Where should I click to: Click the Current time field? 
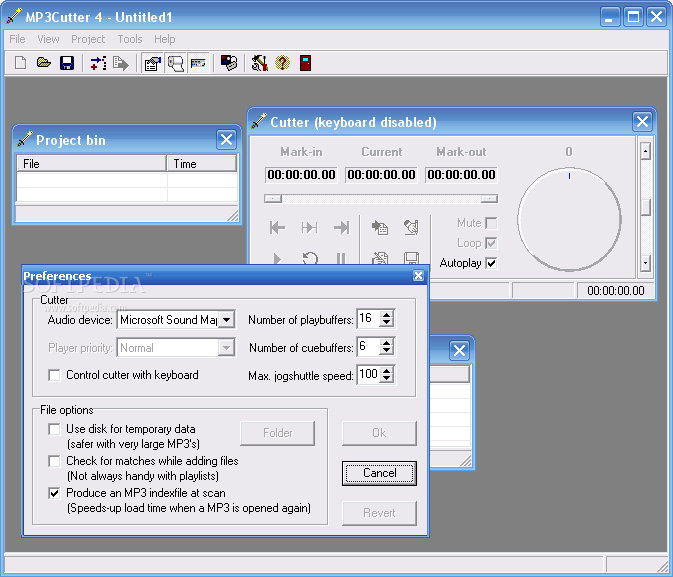point(381,175)
